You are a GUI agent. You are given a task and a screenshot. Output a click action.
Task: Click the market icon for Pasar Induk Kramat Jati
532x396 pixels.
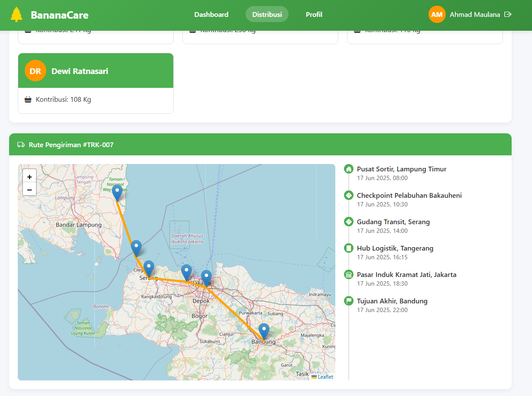coord(349,274)
